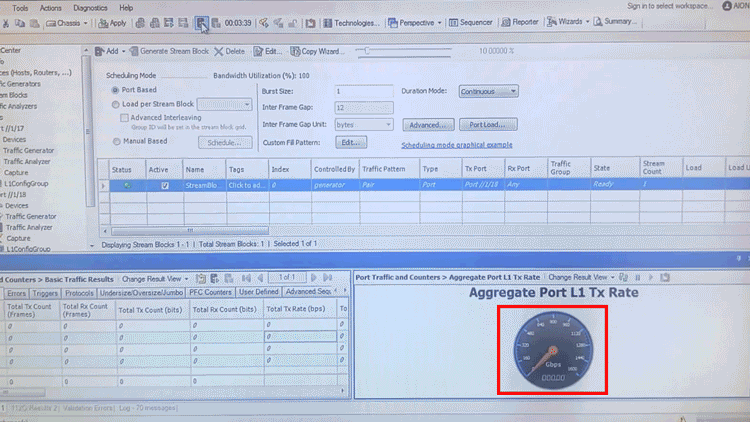This screenshot has width=750, height=422.
Task: Click the Port Load button
Action: click(487, 125)
